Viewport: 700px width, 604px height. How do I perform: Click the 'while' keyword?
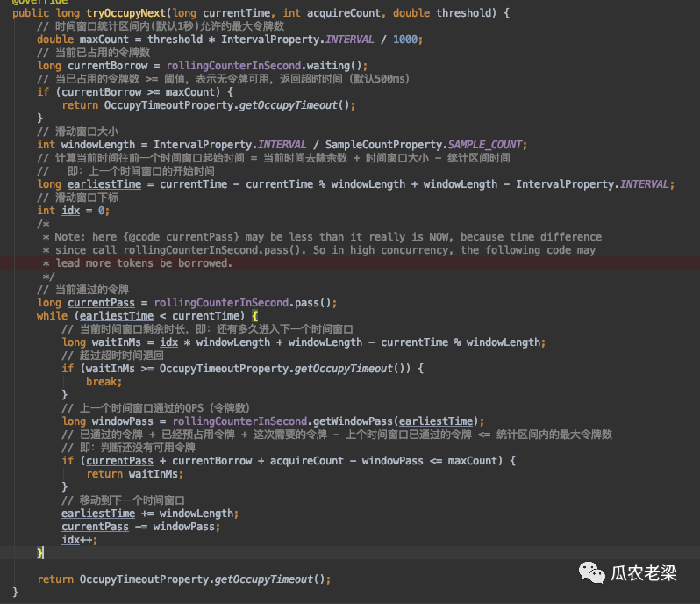click(x=53, y=316)
